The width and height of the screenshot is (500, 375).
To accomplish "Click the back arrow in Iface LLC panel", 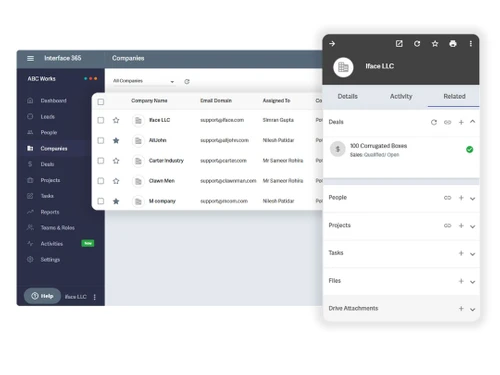I will coord(332,44).
